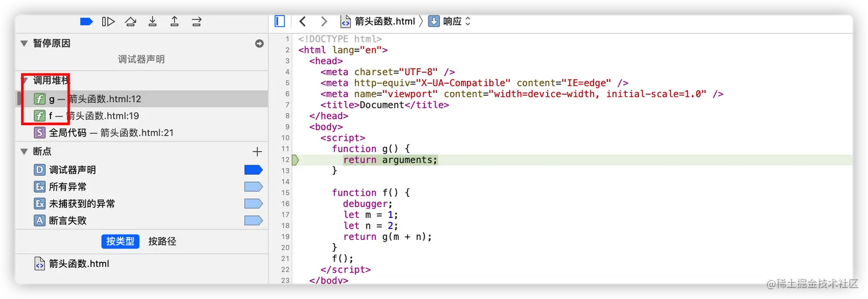Viewport: 868px width, 299px height.
Task: Go back with the left chevron
Action: pyautogui.click(x=303, y=21)
